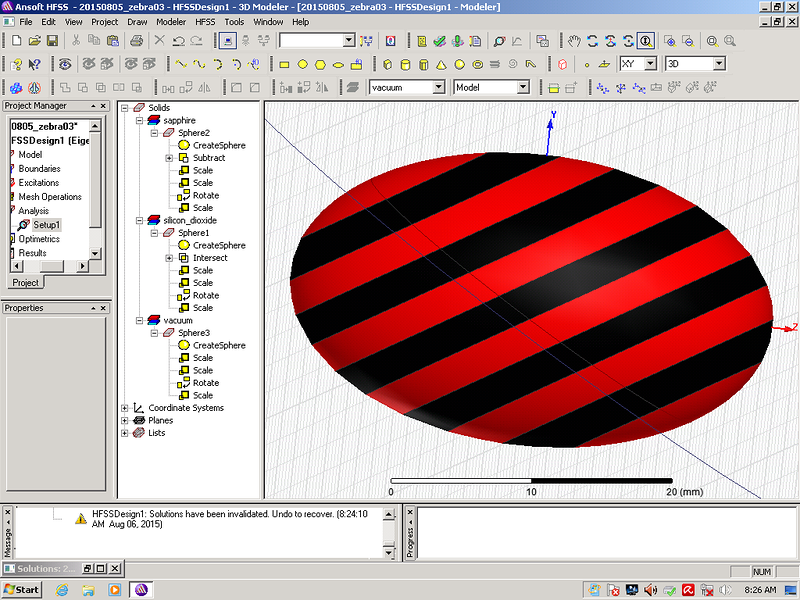Open the Modeler menu
The height and width of the screenshot is (600, 800).
pyautogui.click(x=171, y=21)
